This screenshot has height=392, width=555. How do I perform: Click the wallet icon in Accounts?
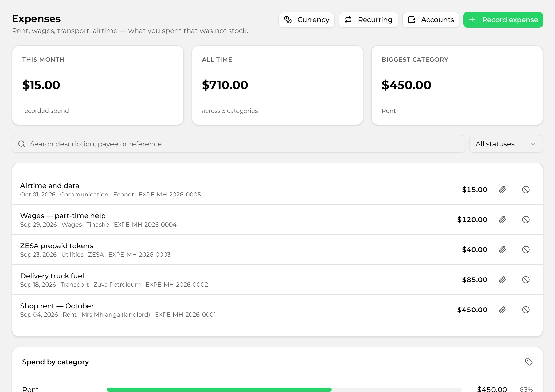pos(412,20)
